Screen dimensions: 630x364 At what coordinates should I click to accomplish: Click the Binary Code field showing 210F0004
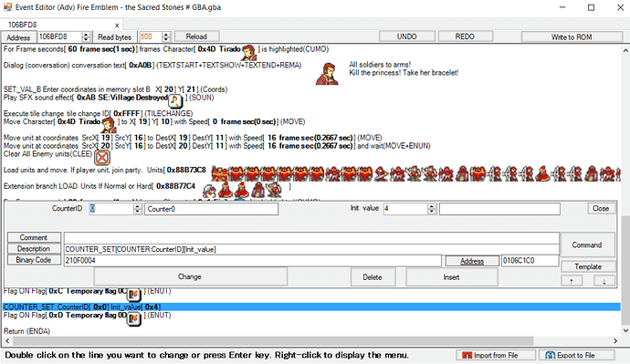[x=252, y=261]
